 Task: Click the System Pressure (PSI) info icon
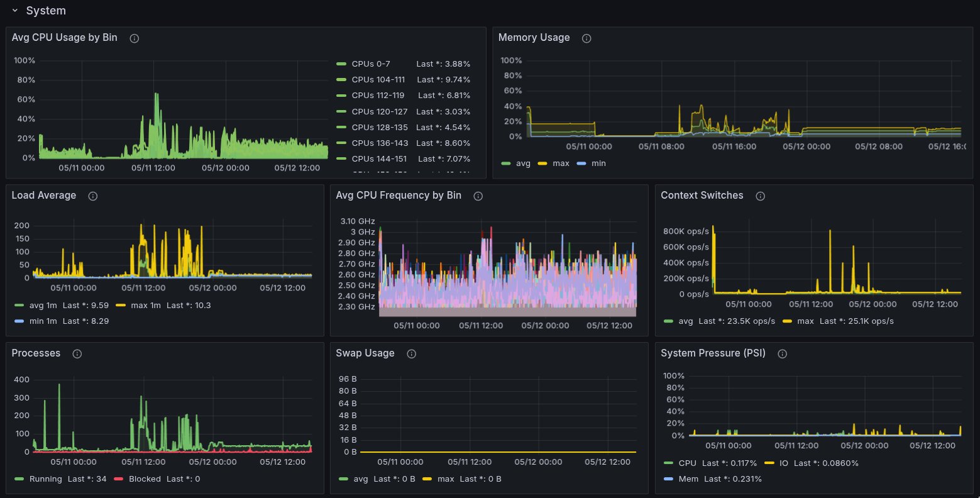783,354
